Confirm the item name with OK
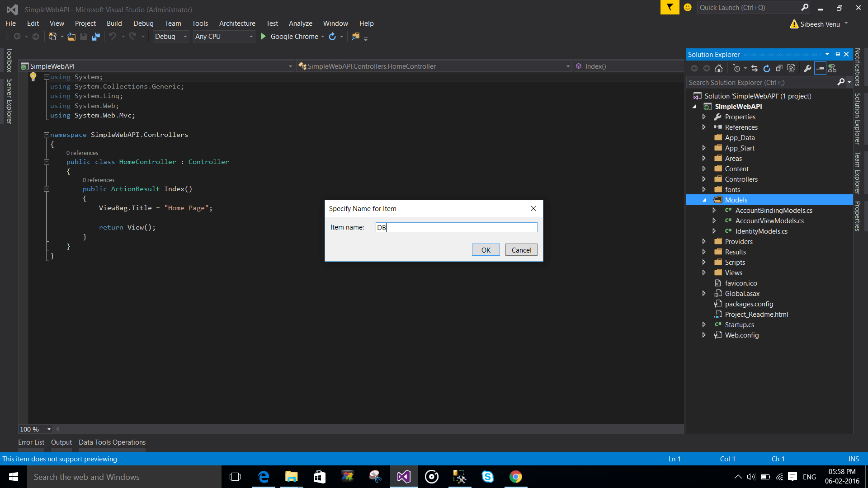Screen dimensions: 868x488 [486, 250]
